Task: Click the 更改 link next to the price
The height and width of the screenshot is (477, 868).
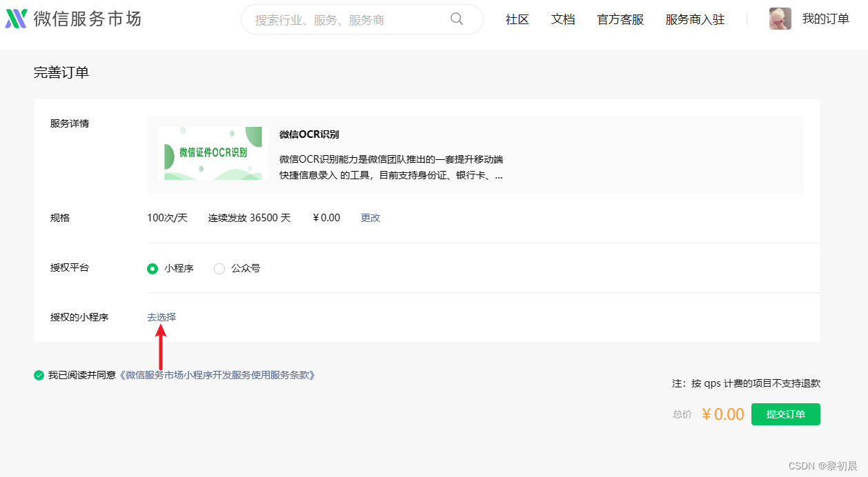Action: tap(371, 218)
